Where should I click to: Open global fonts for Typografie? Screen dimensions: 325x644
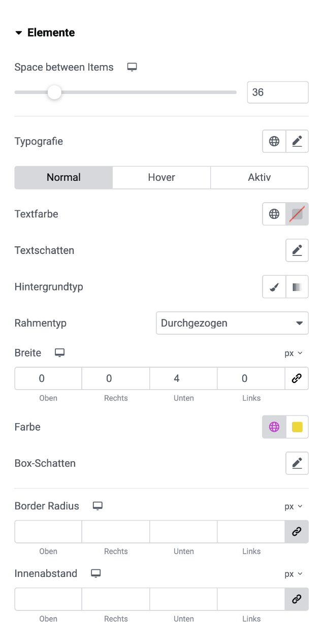274,141
